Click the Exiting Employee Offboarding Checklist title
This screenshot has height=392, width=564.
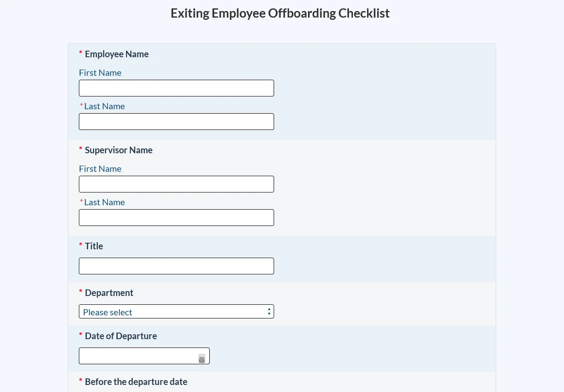point(280,13)
